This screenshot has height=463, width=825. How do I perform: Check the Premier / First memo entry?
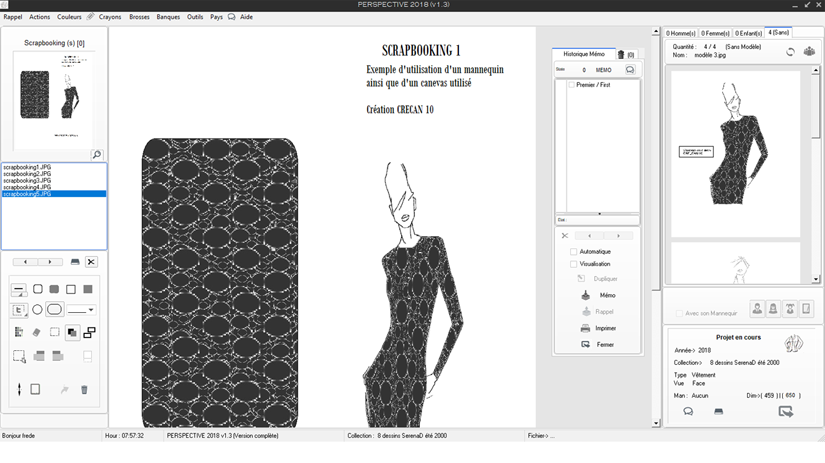click(x=571, y=85)
